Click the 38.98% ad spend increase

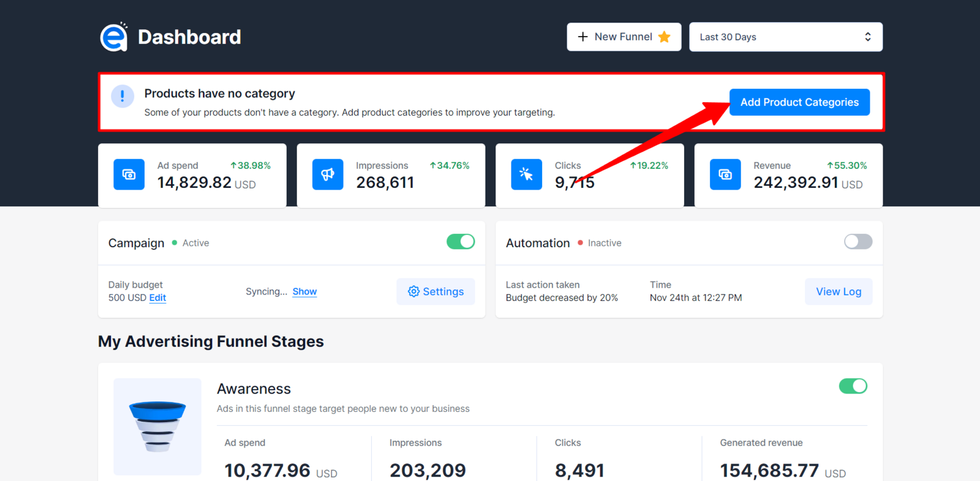click(x=251, y=165)
